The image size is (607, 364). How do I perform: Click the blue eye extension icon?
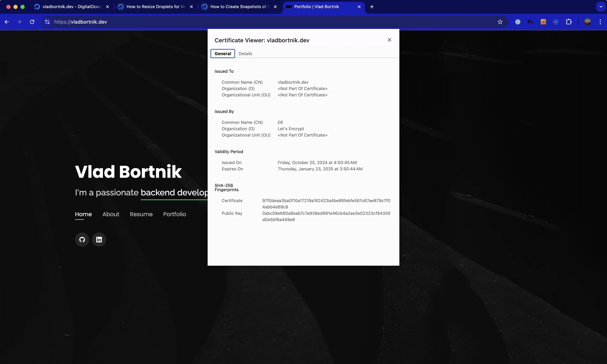coord(556,22)
